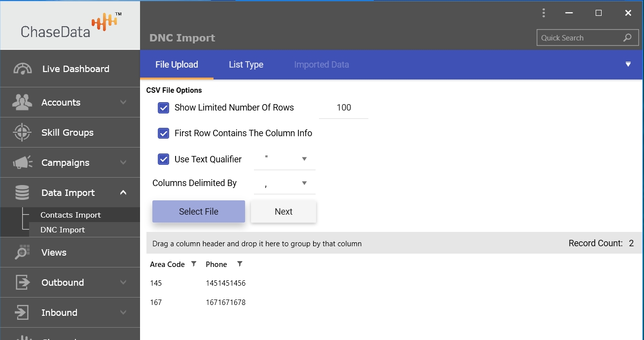Click the Quick Search input field
Viewport: 644px width, 340px height.
coord(579,38)
